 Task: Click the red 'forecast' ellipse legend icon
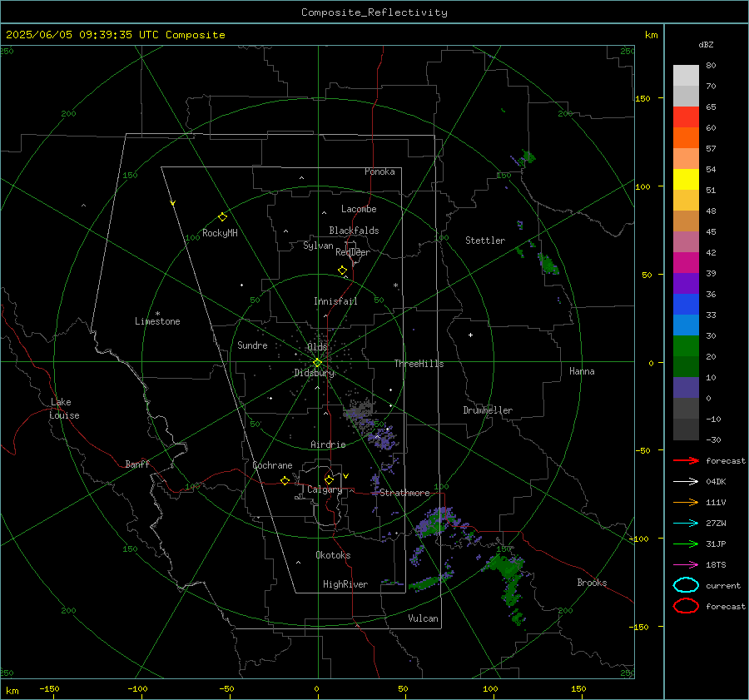[x=686, y=606]
